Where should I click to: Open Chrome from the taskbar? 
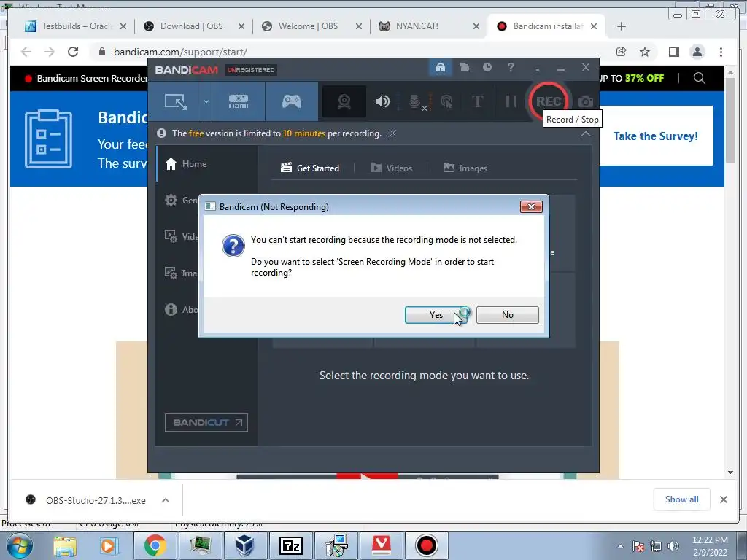click(155, 545)
